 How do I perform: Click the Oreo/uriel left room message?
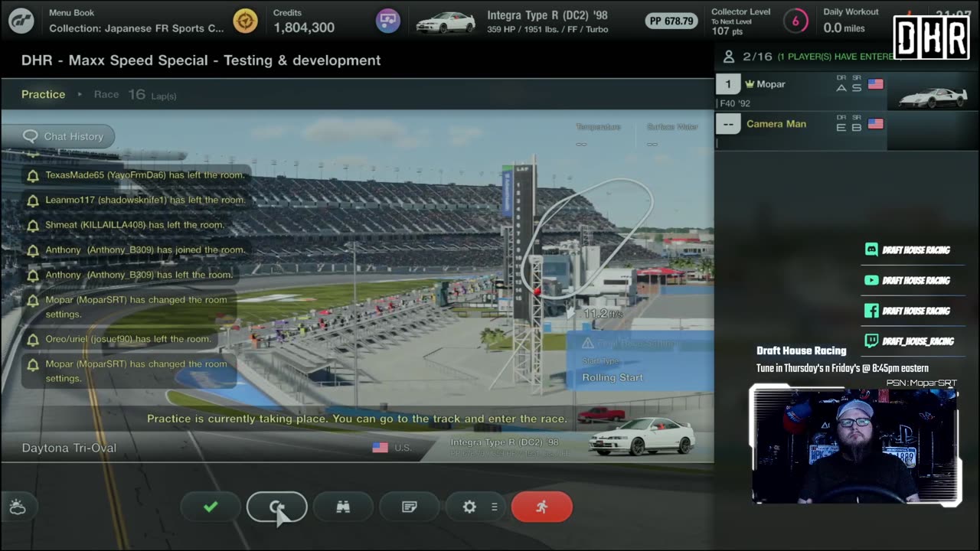[129, 339]
